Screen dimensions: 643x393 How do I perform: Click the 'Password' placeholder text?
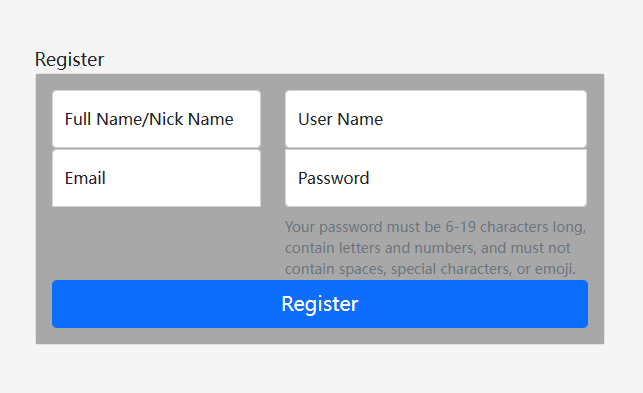[333, 178]
